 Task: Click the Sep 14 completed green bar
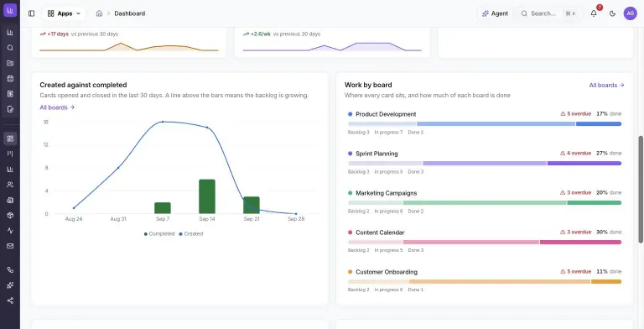pyautogui.click(x=207, y=196)
